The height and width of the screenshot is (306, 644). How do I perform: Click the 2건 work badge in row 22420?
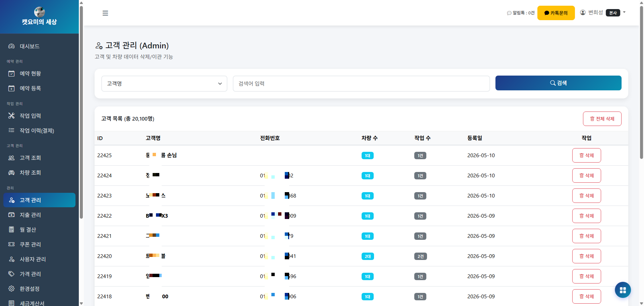pos(420,257)
